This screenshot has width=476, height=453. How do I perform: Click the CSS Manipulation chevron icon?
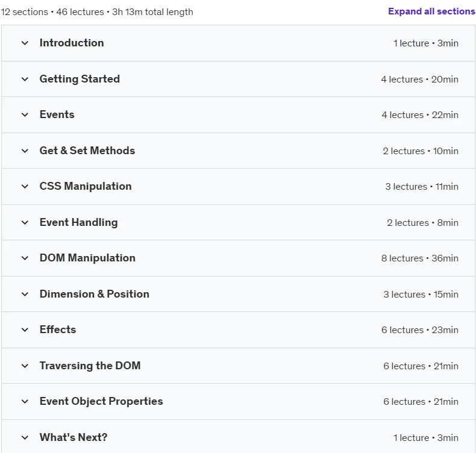[25, 186]
